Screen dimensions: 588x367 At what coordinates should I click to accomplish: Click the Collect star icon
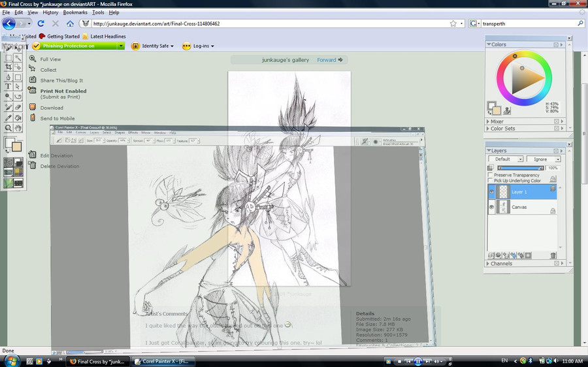click(x=33, y=69)
